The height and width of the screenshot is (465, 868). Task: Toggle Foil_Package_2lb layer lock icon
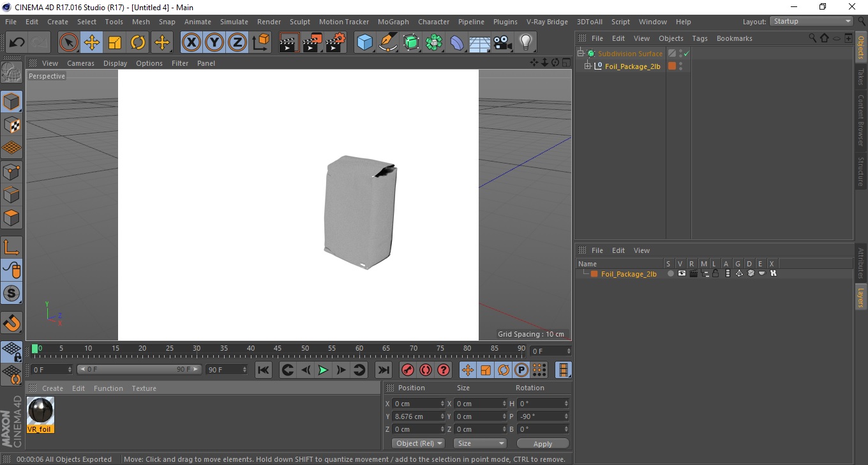[715, 273]
